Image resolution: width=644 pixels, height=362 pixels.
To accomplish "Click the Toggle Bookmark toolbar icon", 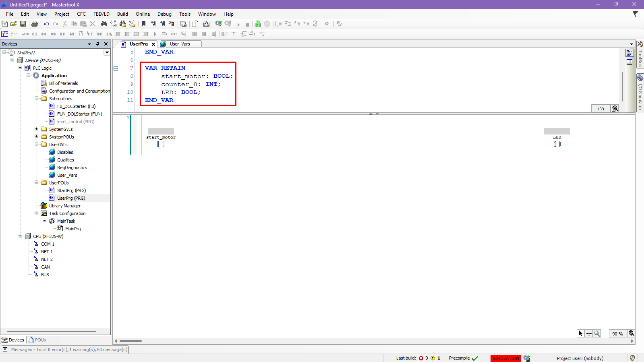I will [144, 24].
